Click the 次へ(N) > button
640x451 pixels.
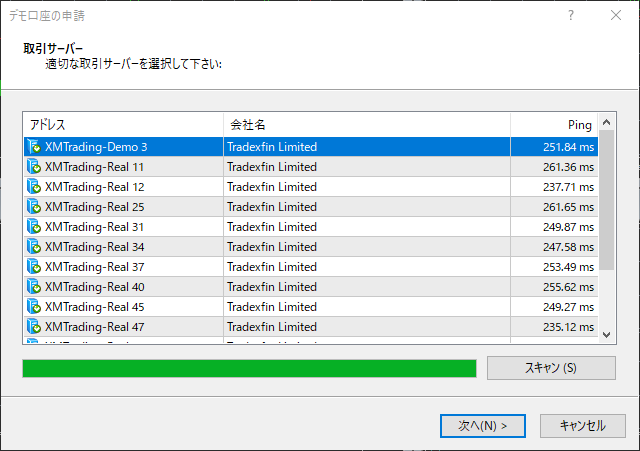pyautogui.click(x=482, y=426)
